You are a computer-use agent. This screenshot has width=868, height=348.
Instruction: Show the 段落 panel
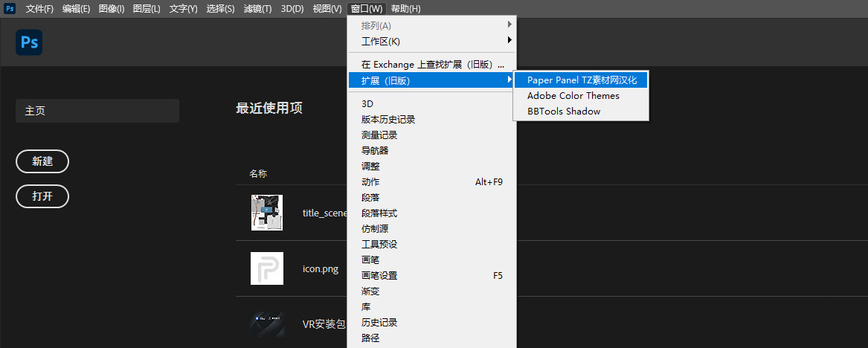click(x=432, y=198)
